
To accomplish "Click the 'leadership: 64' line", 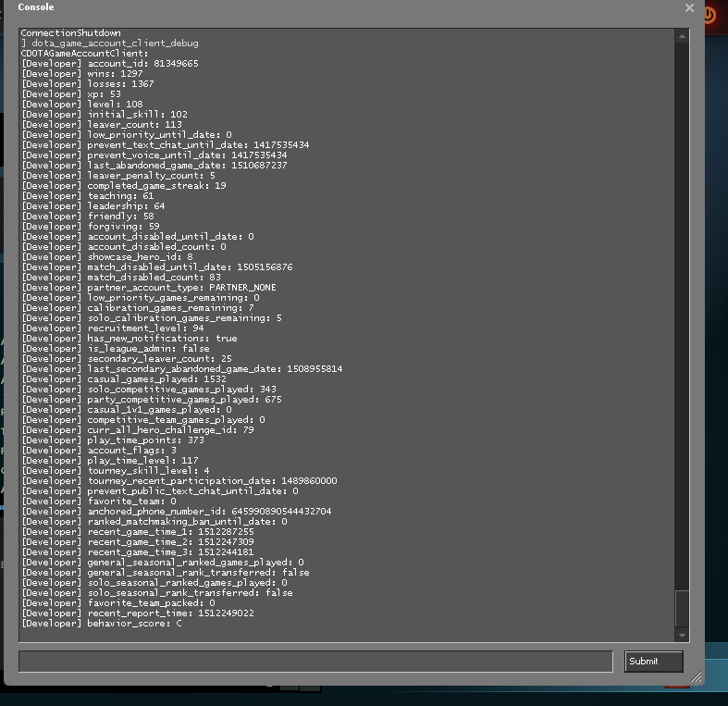I will tap(93, 206).
